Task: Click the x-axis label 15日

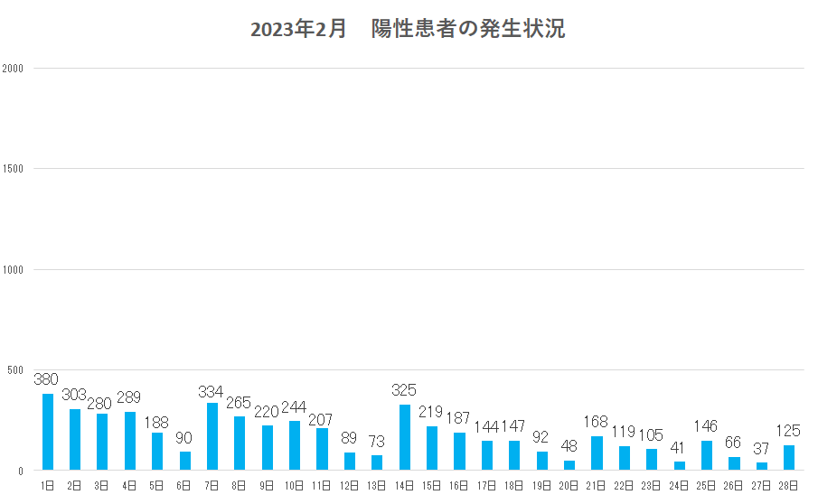Action: coord(431,486)
